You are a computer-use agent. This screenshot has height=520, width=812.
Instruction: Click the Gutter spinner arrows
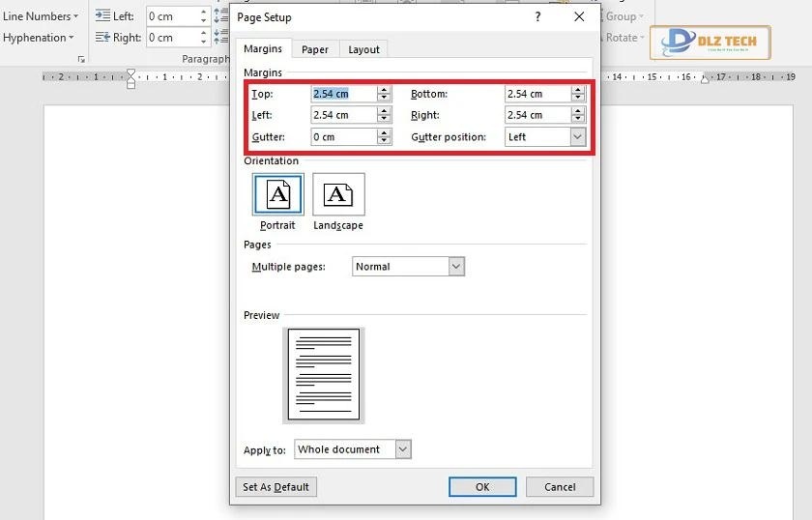coord(384,137)
